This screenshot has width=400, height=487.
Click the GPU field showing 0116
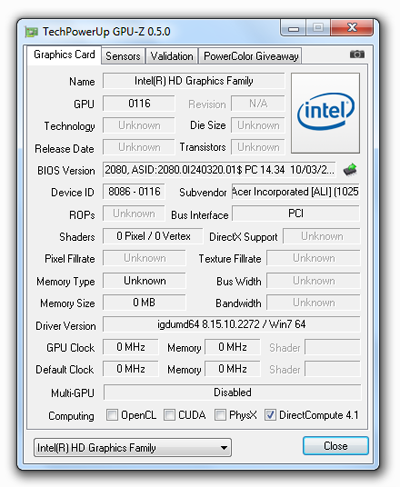(x=139, y=103)
